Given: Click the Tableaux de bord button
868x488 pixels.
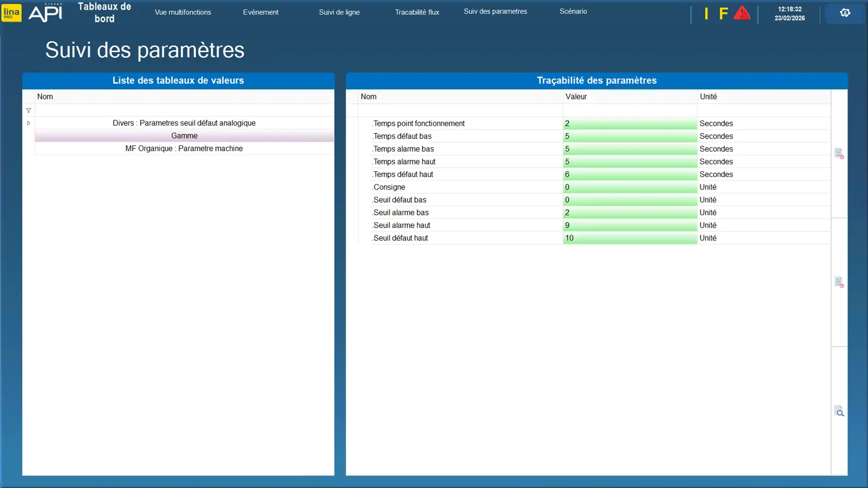Looking at the screenshot, I should 104,13.
